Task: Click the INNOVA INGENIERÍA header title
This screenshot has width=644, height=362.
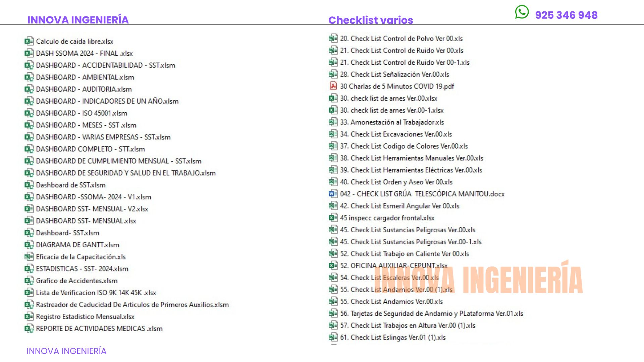Action: pyautogui.click(x=78, y=20)
